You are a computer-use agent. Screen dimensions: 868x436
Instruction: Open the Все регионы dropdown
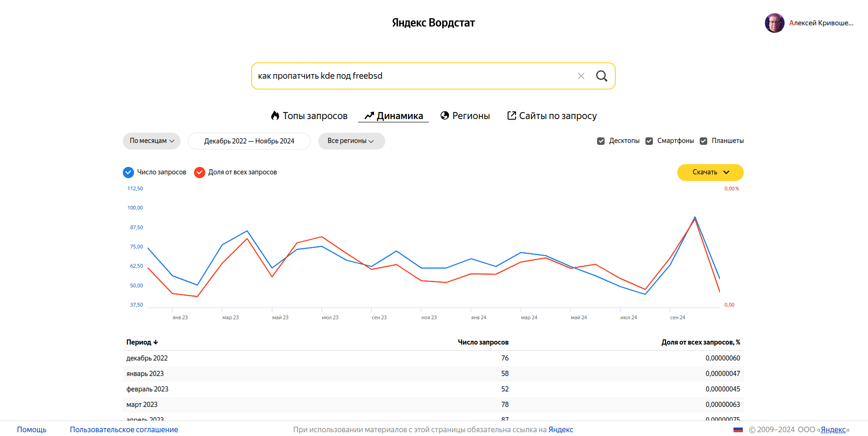(x=352, y=141)
